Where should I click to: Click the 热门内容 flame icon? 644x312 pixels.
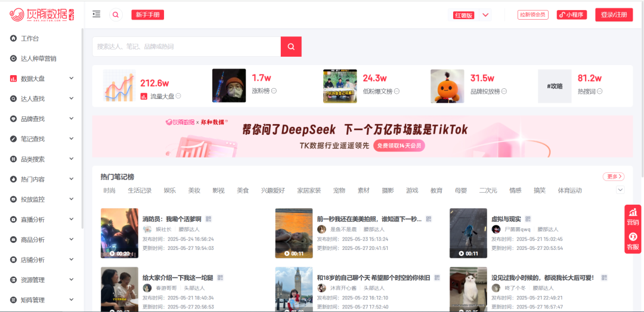coord(13,179)
